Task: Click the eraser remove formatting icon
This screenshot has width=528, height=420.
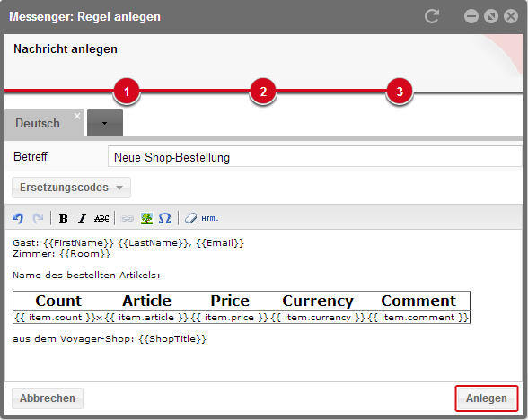Action: (x=191, y=218)
